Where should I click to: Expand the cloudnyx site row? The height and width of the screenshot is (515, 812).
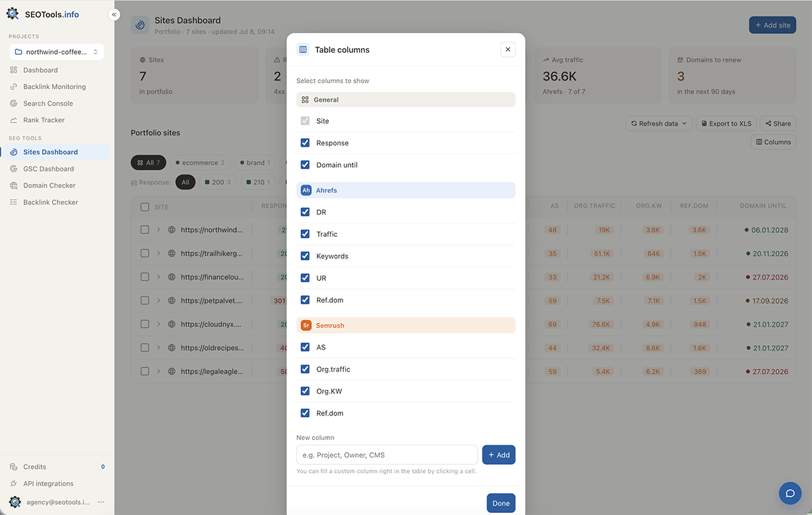point(158,324)
